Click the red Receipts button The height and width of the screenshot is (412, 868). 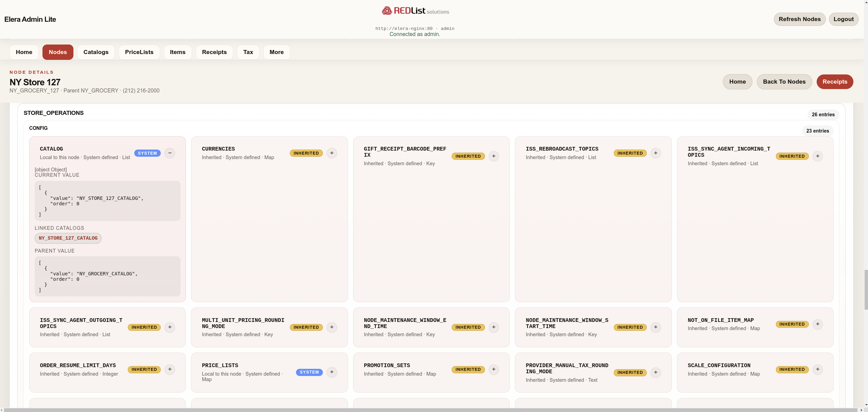click(834, 82)
